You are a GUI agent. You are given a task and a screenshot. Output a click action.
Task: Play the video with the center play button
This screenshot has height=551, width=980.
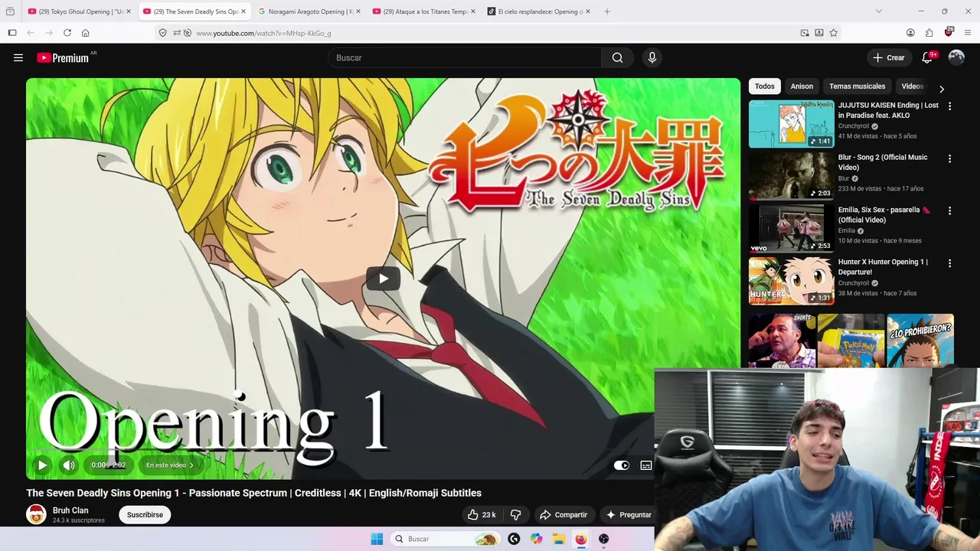click(x=383, y=279)
